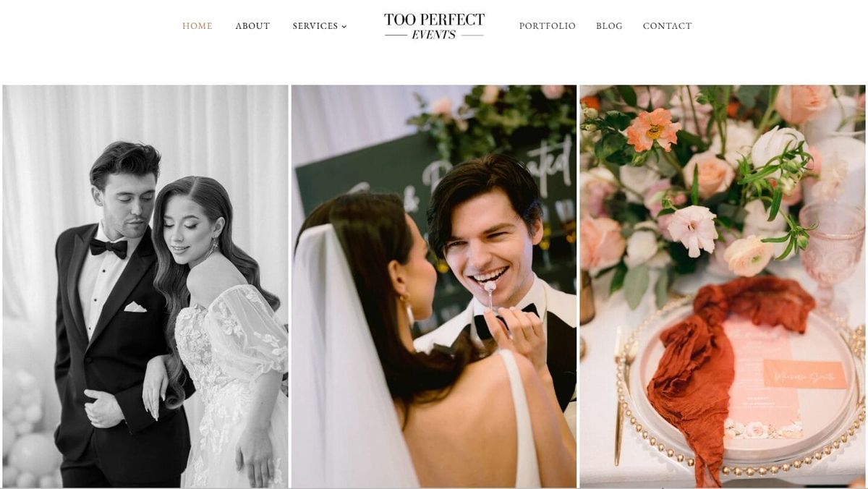View the floral table setting photo

[723, 286]
